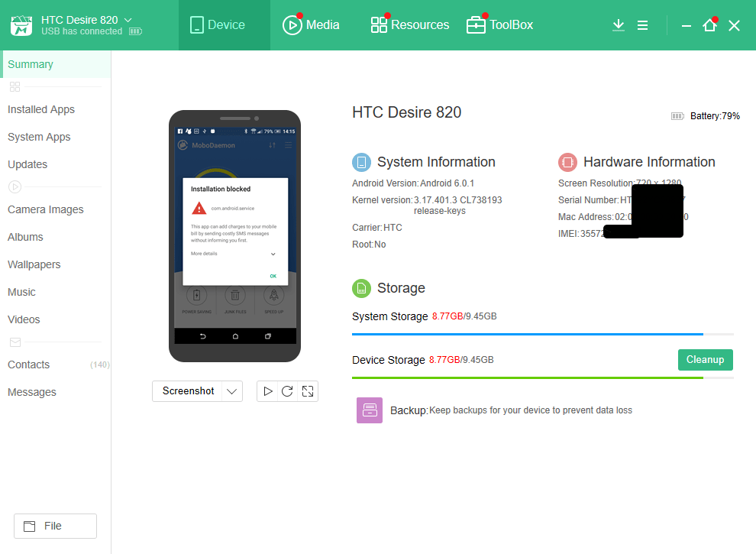Go to Music section
This screenshot has height=554, width=756.
tap(21, 292)
